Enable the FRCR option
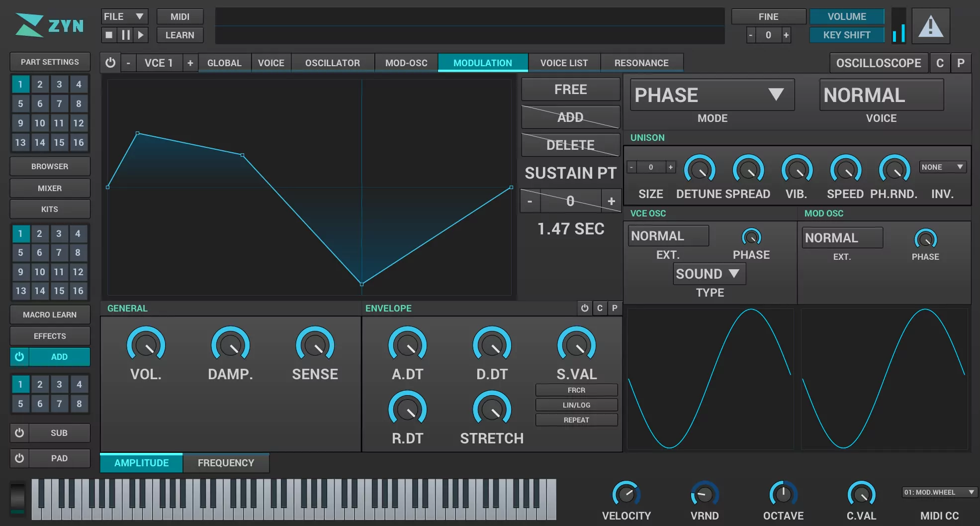980x526 pixels. click(x=576, y=390)
